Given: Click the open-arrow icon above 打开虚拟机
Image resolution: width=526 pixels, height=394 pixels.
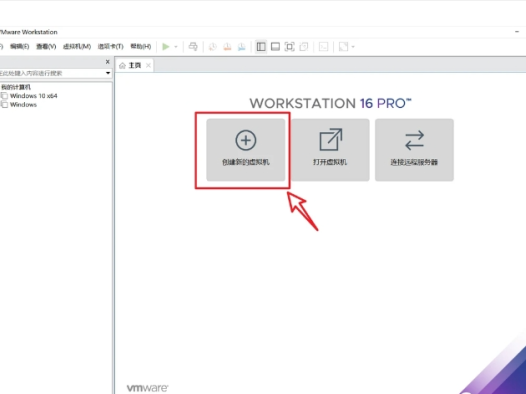Looking at the screenshot, I should (x=330, y=139).
